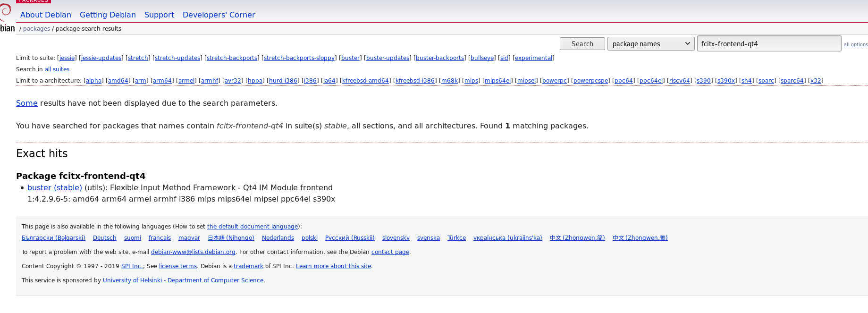The height and width of the screenshot is (313, 868).
Task: Click the Debian swirl logo
Action: coord(6,18)
